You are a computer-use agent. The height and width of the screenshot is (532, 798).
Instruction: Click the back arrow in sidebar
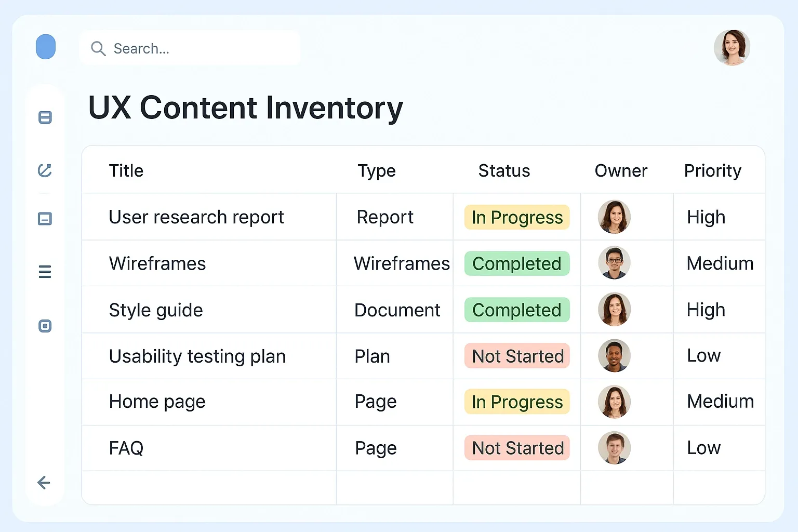coord(44,483)
